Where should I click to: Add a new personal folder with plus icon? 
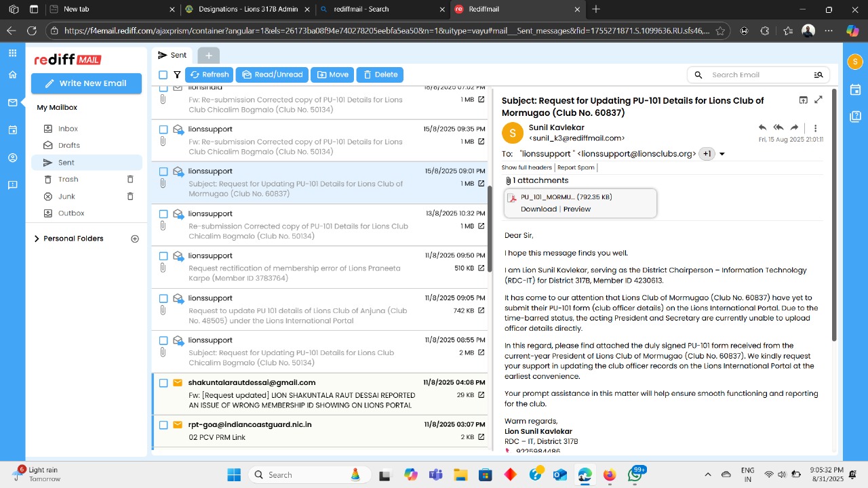(135, 239)
